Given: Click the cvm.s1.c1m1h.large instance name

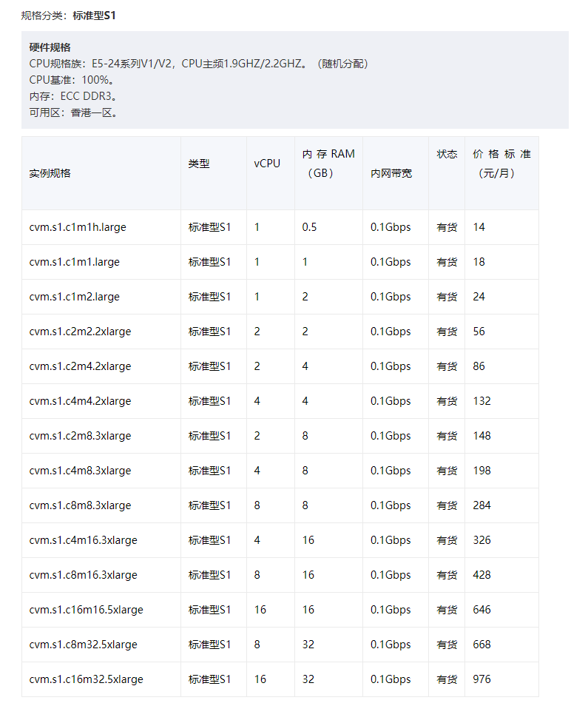Looking at the screenshot, I should tap(78, 227).
